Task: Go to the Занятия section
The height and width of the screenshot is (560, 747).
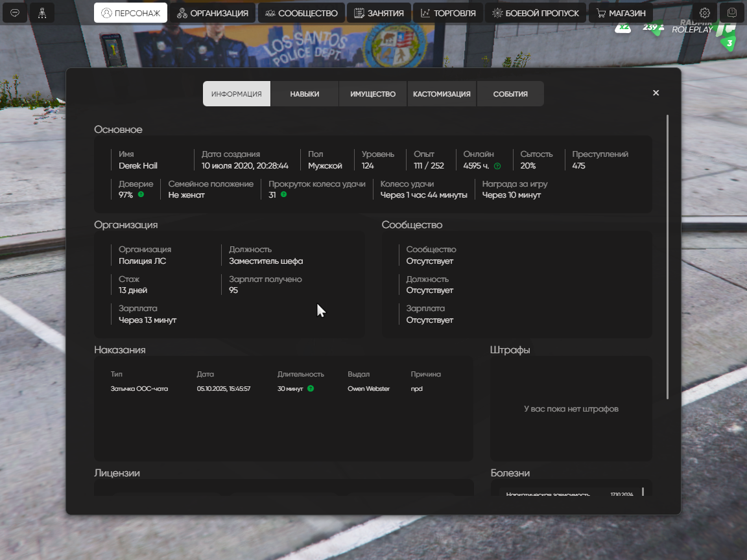Action: 378,13
